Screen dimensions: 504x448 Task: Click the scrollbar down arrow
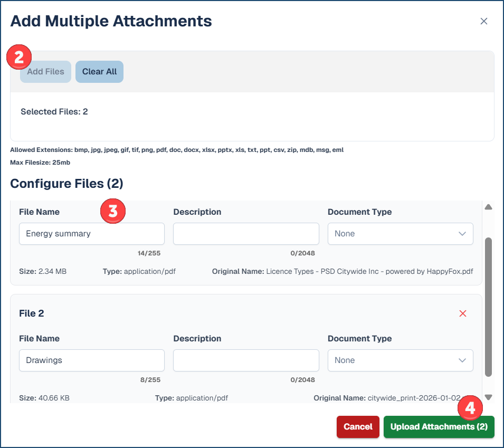click(x=488, y=397)
